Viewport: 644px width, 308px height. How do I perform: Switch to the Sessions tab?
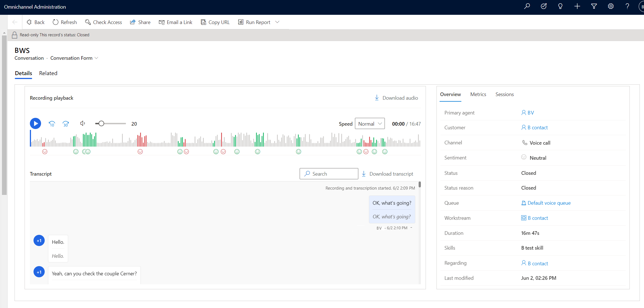tap(504, 94)
